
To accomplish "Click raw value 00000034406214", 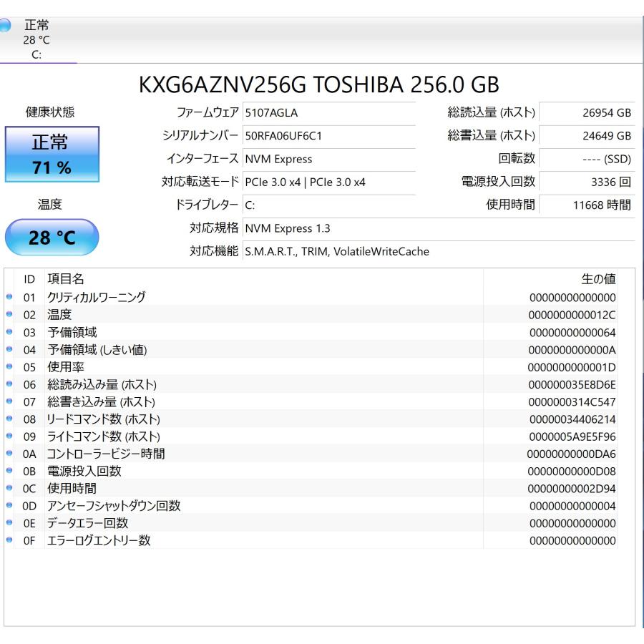I will [x=572, y=419].
